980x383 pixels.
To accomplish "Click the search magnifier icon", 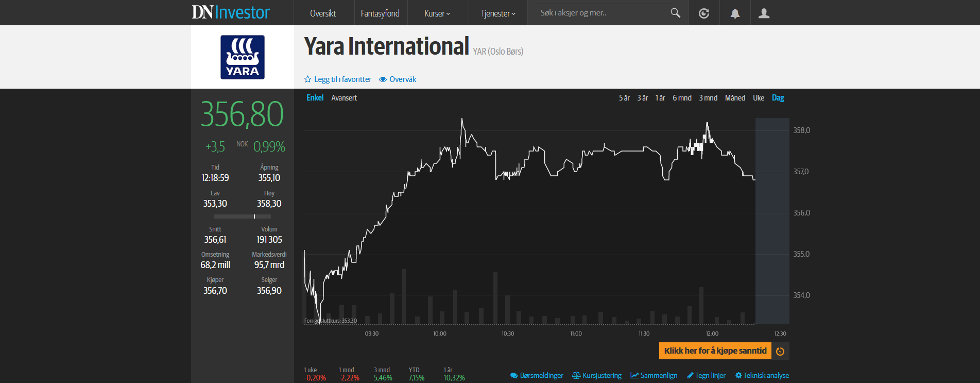I will [x=675, y=13].
